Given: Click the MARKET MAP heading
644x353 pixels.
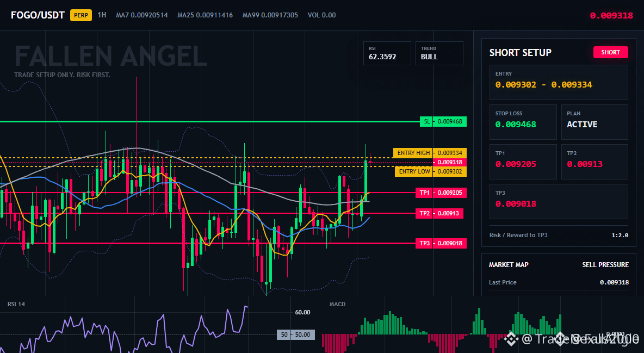Looking at the screenshot, I should point(509,265).
